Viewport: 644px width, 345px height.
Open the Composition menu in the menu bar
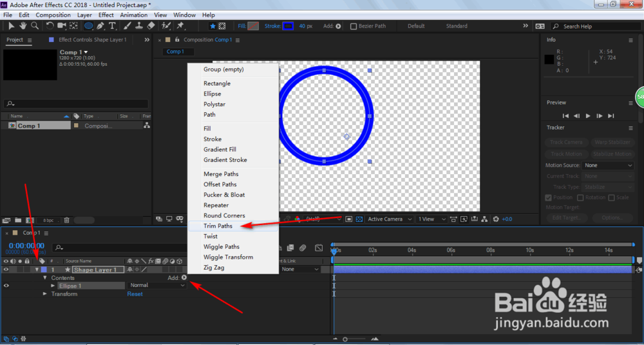pos(53,15)
